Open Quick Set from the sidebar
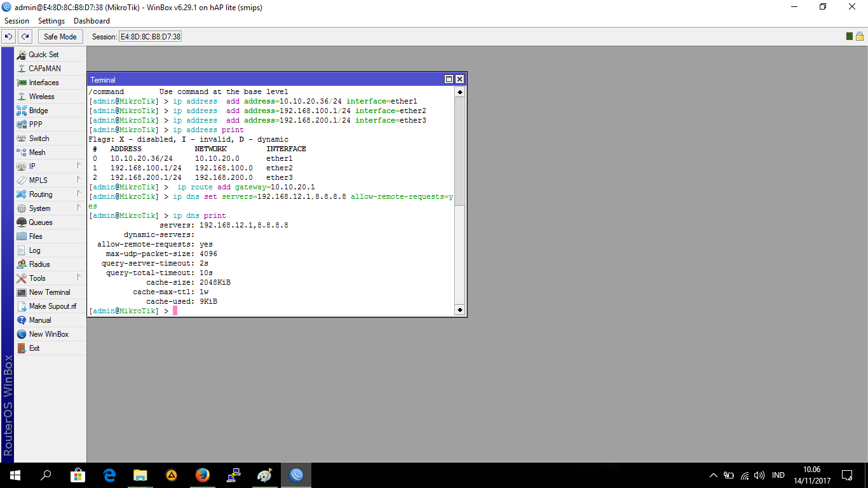 (x=43, y=55)
